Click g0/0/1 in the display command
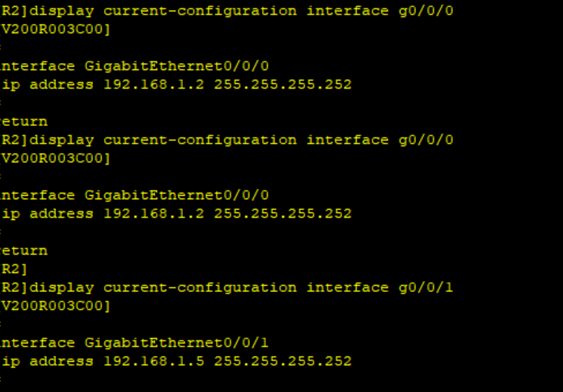Screen dimensions: 563x392 point(426,287)
